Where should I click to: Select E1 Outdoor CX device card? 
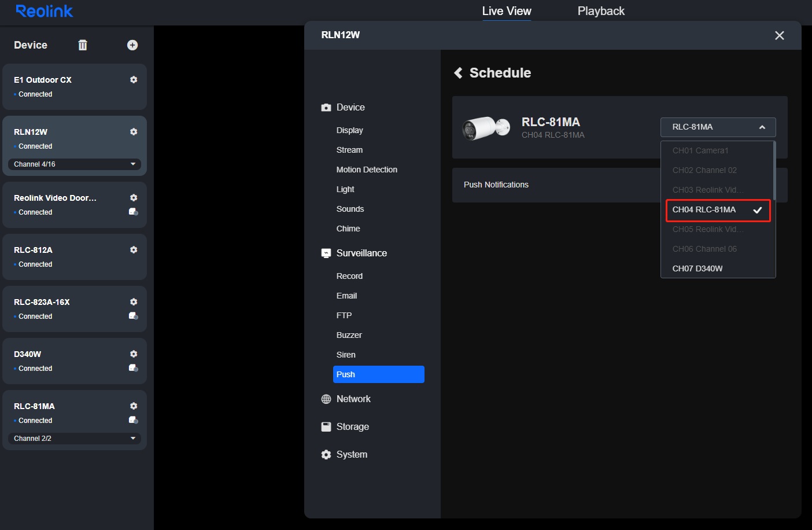coord(75,87)
